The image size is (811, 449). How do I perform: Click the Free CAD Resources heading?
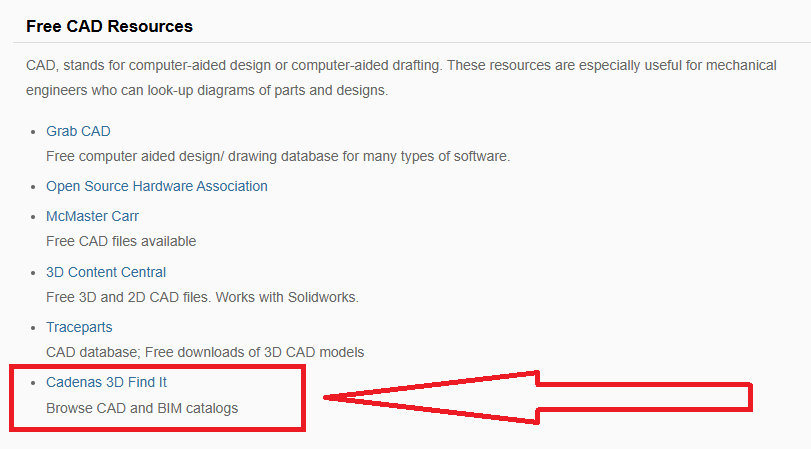[x=109, y=26]
